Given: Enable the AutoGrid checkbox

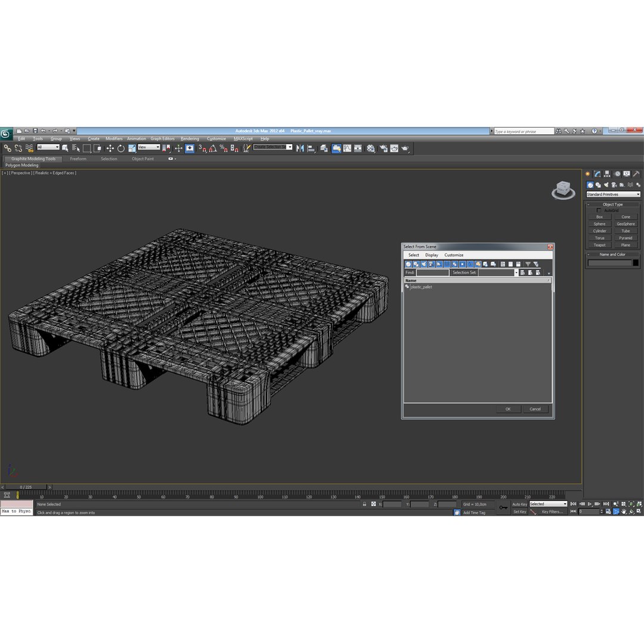Looking at the screenshot, I should pos(599,210).
